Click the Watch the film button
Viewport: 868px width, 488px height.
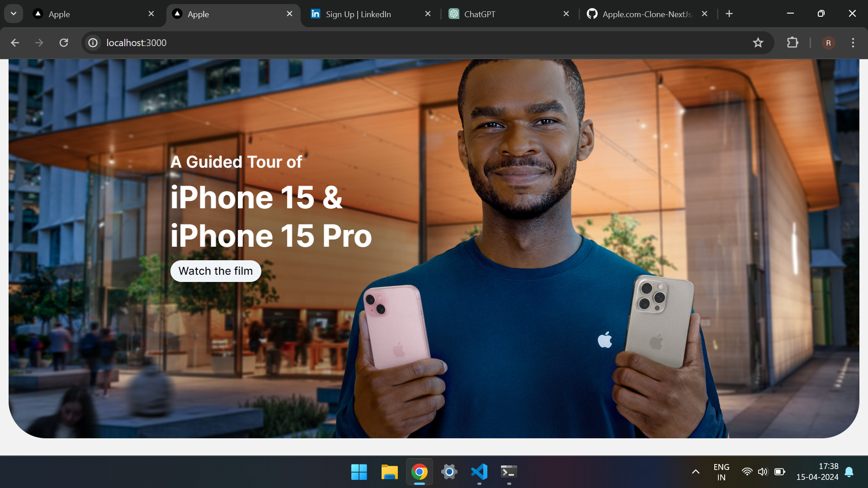coord(216,271)
